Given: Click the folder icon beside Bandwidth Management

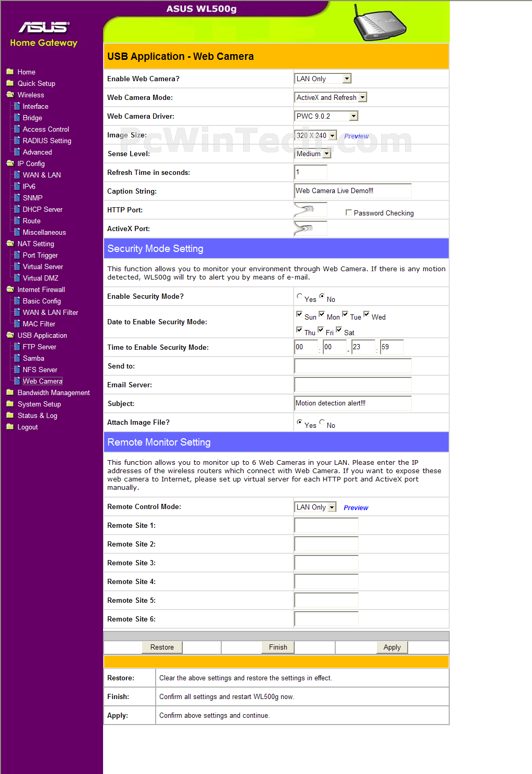Looking at the screenshot, I should (10, 392).
